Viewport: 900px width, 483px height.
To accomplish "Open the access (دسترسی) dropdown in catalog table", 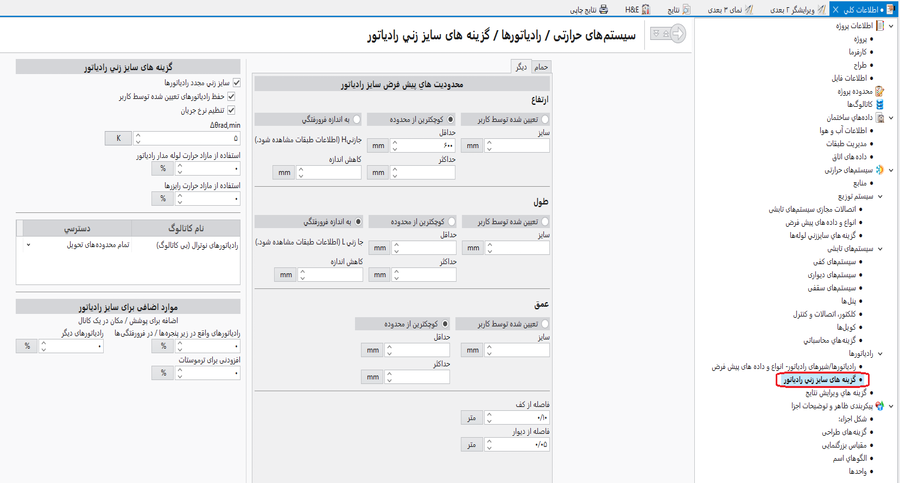I will coord(28,245).
